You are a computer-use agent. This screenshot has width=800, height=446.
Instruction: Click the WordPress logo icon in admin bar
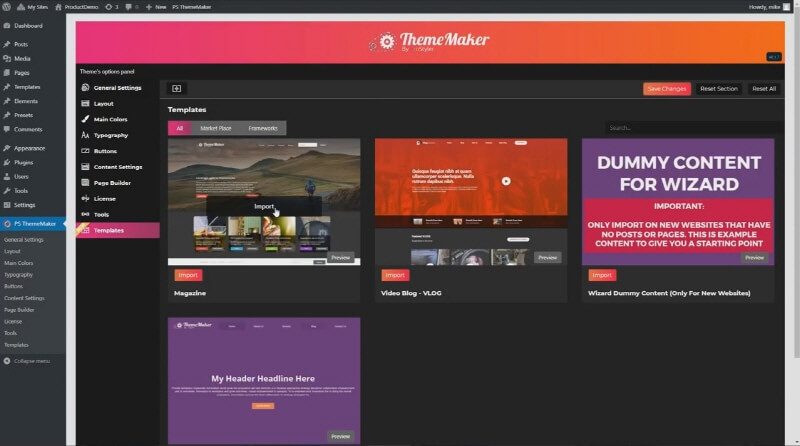tap(6, 7)
